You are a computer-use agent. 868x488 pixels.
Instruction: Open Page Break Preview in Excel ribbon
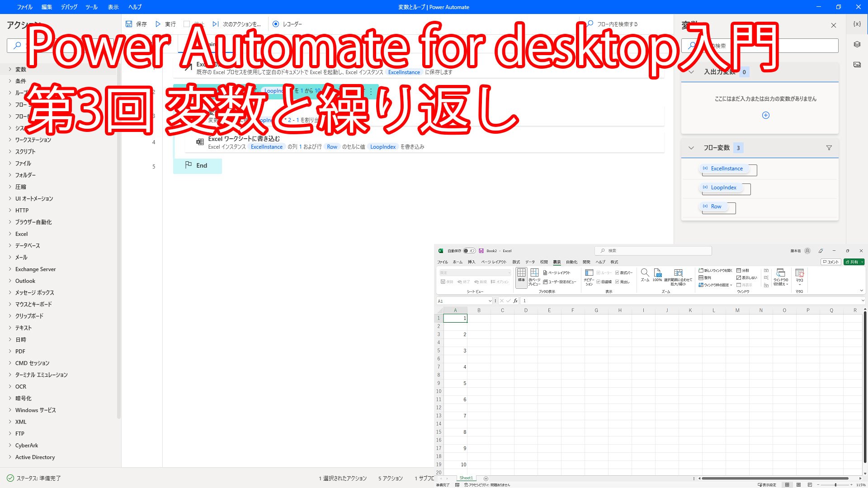pos(534,277)
